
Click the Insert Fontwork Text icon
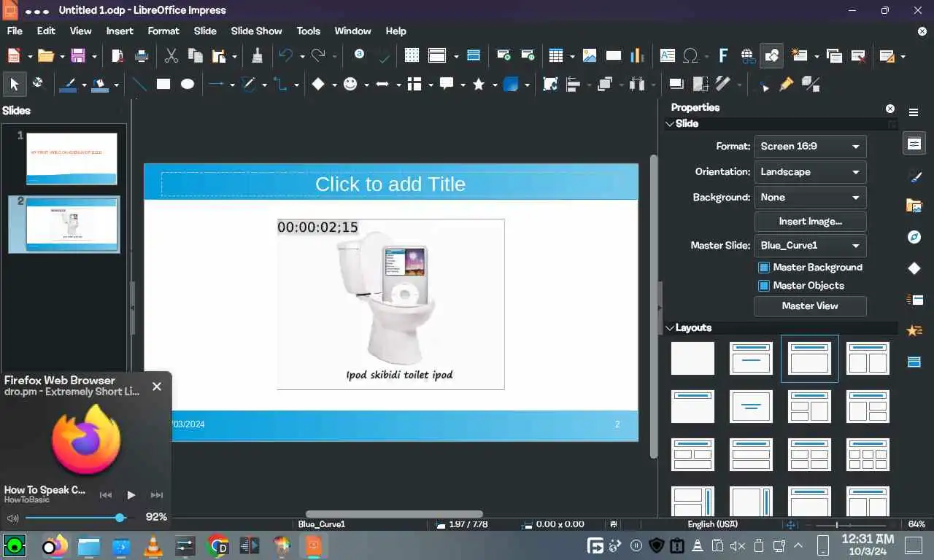[x=723, y=55]
